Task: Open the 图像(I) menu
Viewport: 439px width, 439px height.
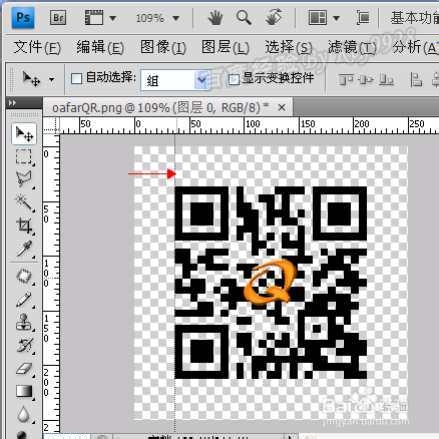Action: (x=163, y=47)
